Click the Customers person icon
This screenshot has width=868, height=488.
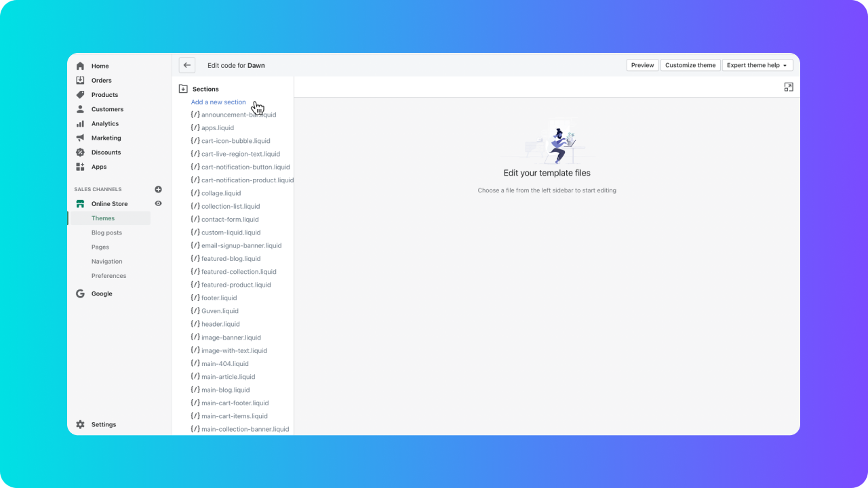click(x=80, y=109)
